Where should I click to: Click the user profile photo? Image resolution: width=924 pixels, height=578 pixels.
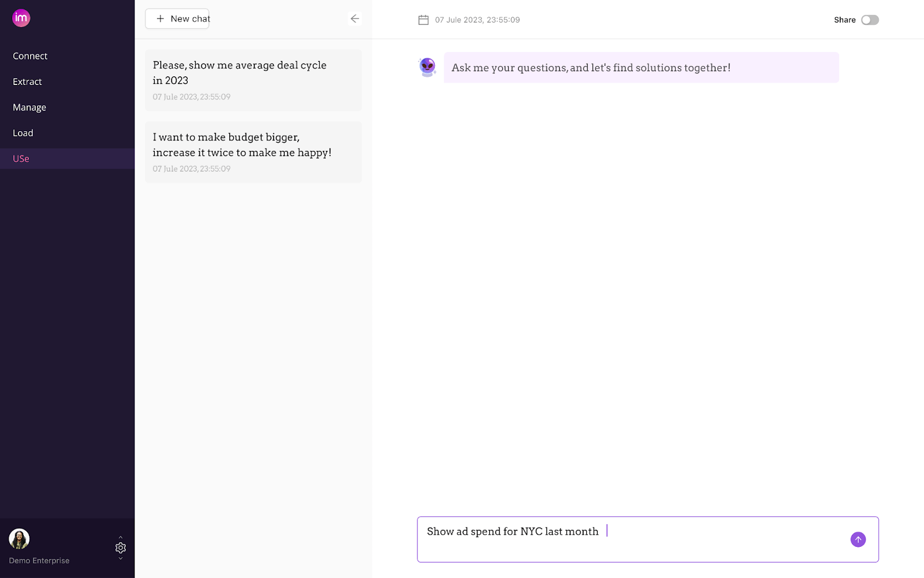(19, 539)
